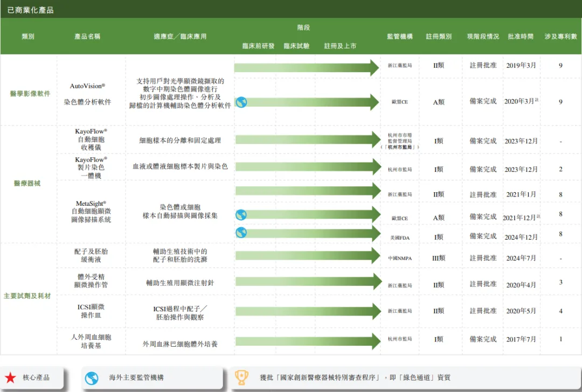Select the 2019年3月 approval date cell

pyautogui.click(x=520, y=64)
